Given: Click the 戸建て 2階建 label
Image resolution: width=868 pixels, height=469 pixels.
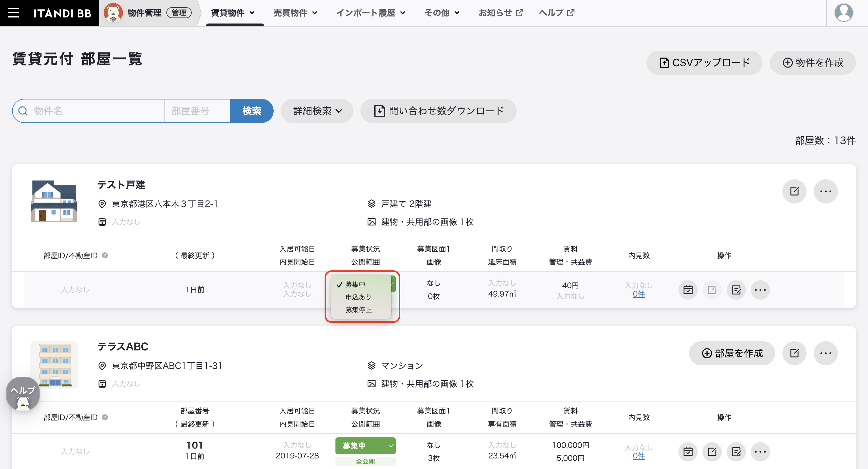Looking at the screenshot, I should click(x=406, y=204).
